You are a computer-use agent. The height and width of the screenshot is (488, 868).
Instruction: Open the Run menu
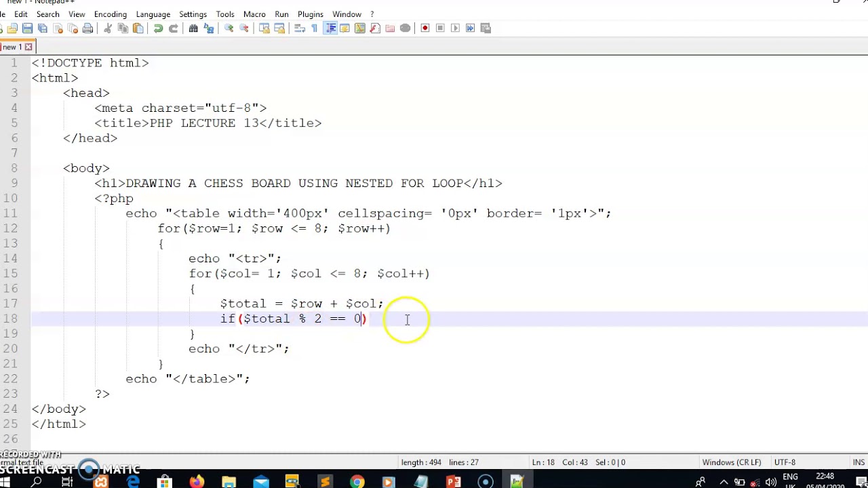pyautogui.click(x=281, y=14)
